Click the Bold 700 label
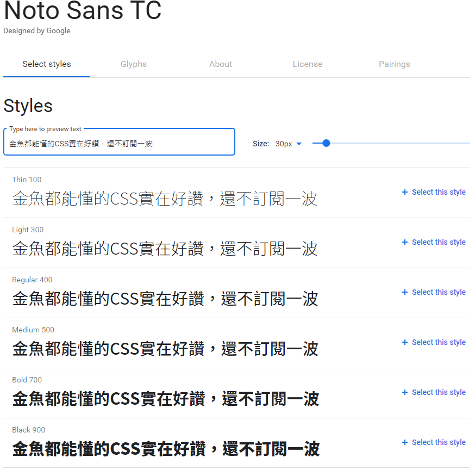 [x=27, y=380]
